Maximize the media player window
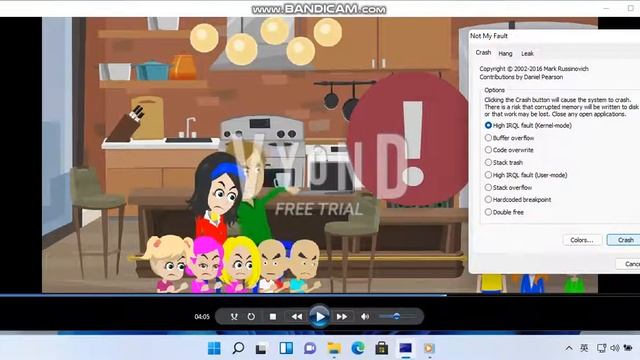Viewport: 640px width, 360px height. click(631, 8)
